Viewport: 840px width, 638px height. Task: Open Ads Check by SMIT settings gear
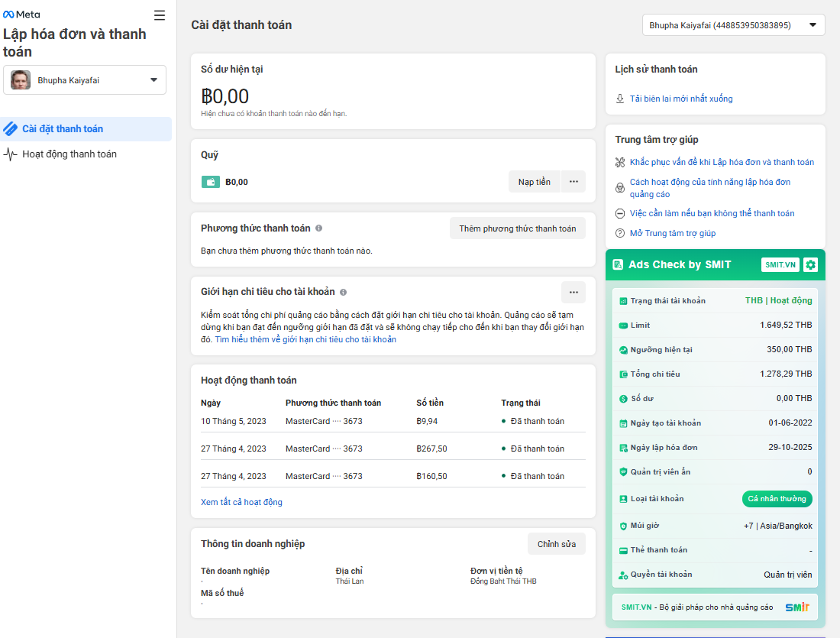(x=810, y=264)
